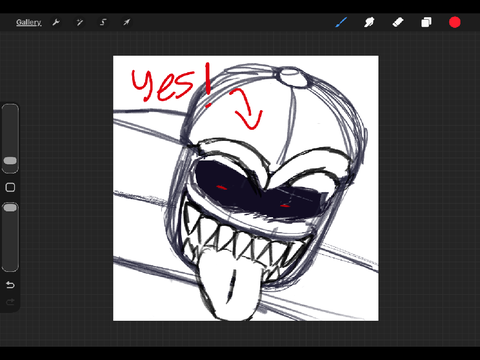
Task: Activate the Transform arrow tool
Action: pos(127,22)
